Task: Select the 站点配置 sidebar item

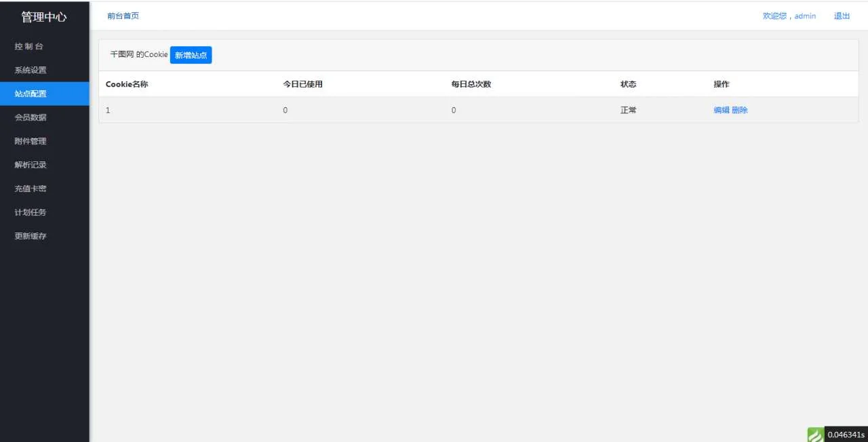Action: 31,94
